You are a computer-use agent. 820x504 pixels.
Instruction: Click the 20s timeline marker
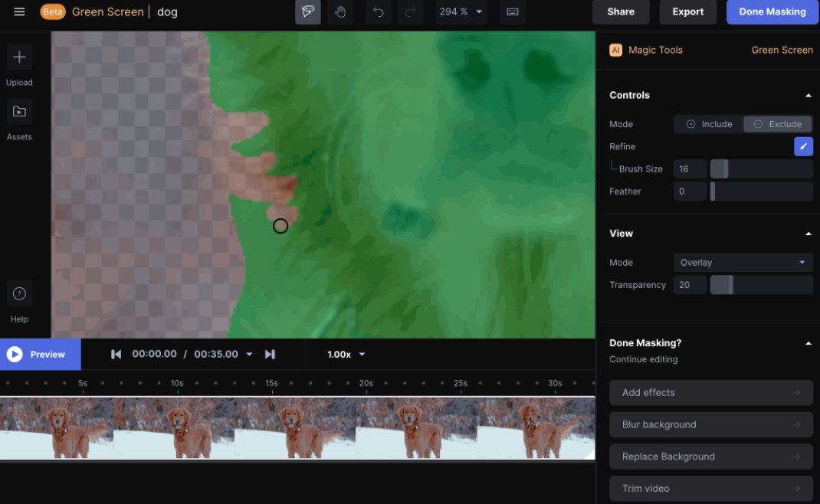pyautogui.click(x=366, y=383)
